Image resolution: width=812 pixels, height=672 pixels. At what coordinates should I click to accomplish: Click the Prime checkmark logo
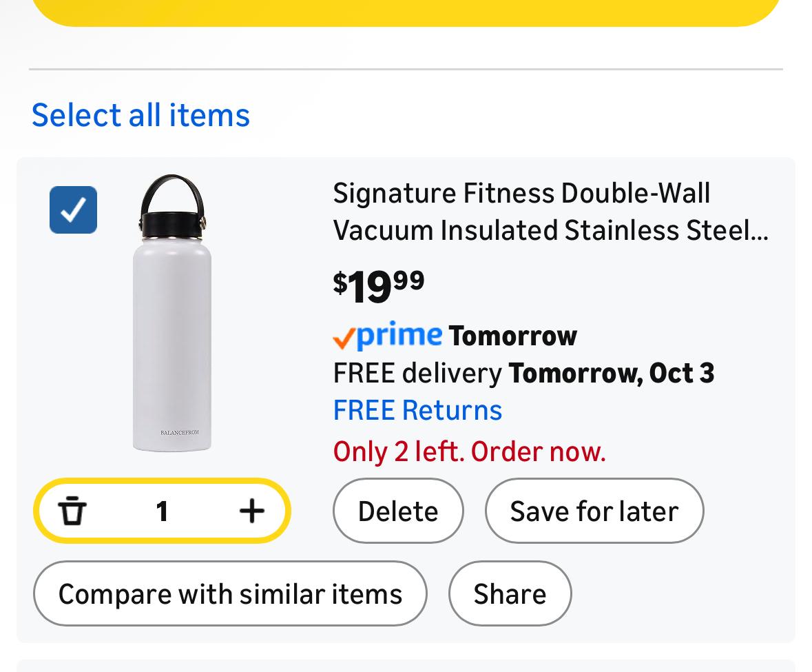387,336
